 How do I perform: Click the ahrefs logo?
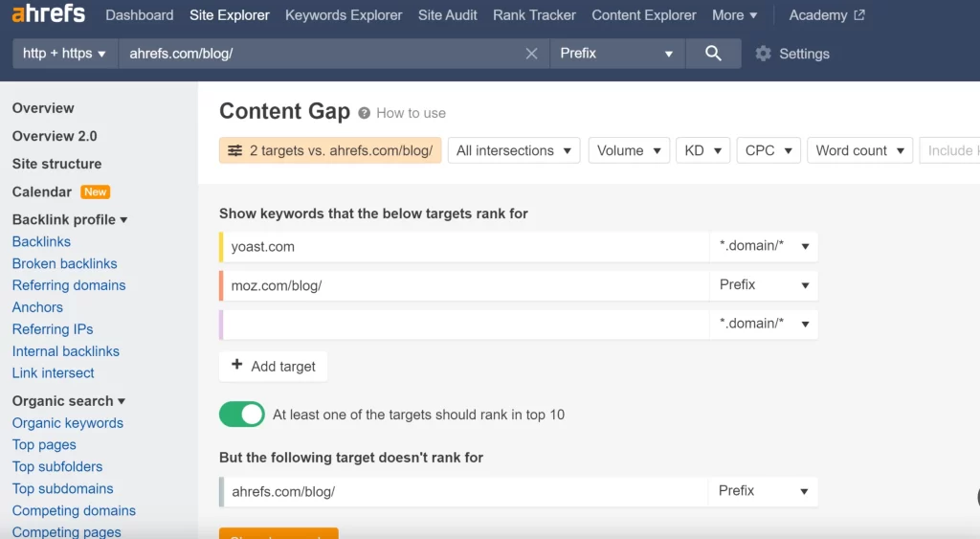[48, 13]
